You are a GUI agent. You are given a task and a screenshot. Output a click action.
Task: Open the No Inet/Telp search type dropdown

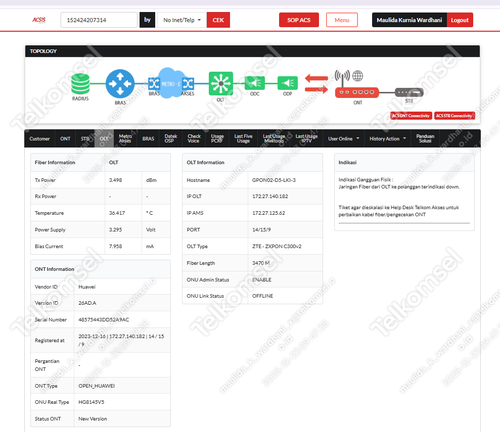pos(182,20)
